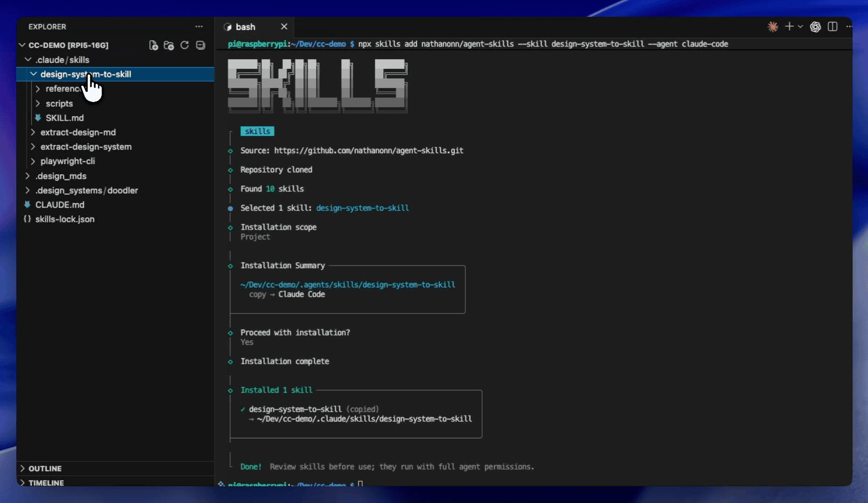Click the bash tab terminal icon
The image size is (868, 503).
228,27
